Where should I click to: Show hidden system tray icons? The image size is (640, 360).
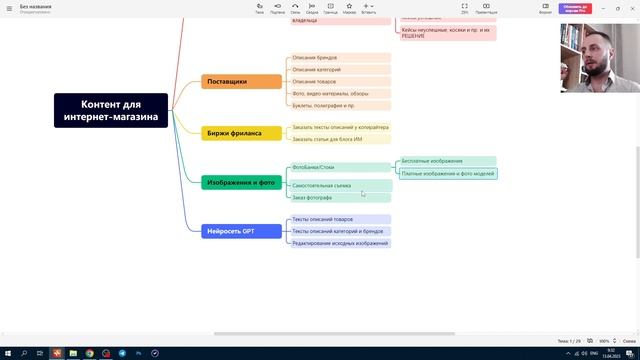pyautogui.click(x=568, y=353)
